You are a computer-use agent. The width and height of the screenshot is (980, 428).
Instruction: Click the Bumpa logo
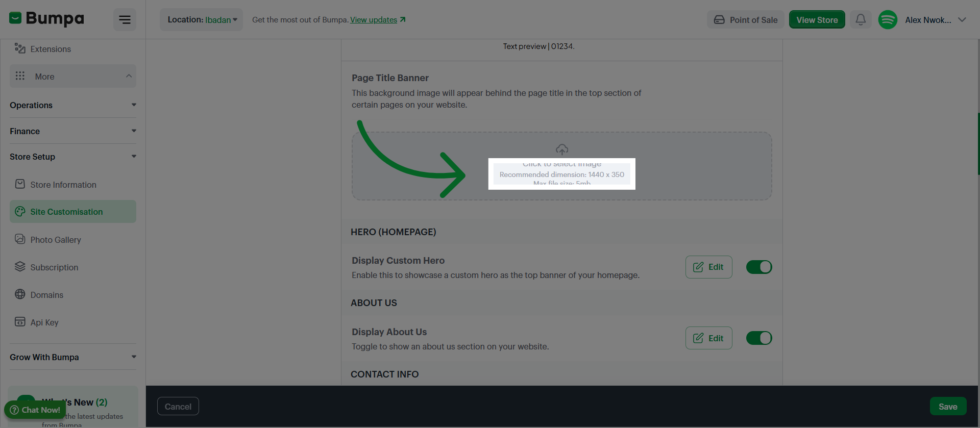(x=46, y=19)
